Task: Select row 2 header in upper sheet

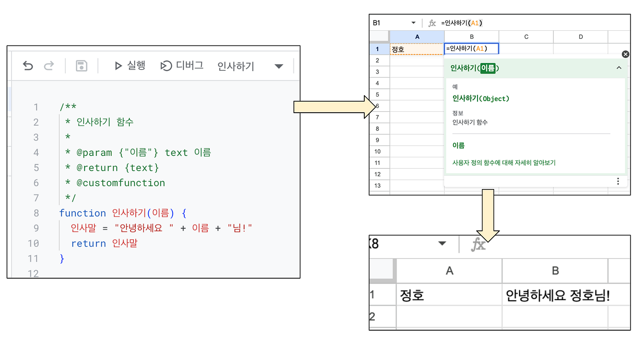Action: (x=379, y=60)
